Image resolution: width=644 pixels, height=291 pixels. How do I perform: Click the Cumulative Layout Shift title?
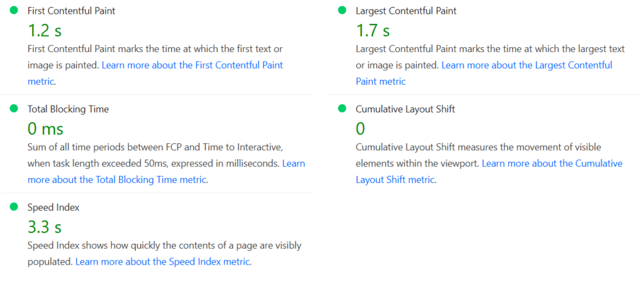coord(405,109)
